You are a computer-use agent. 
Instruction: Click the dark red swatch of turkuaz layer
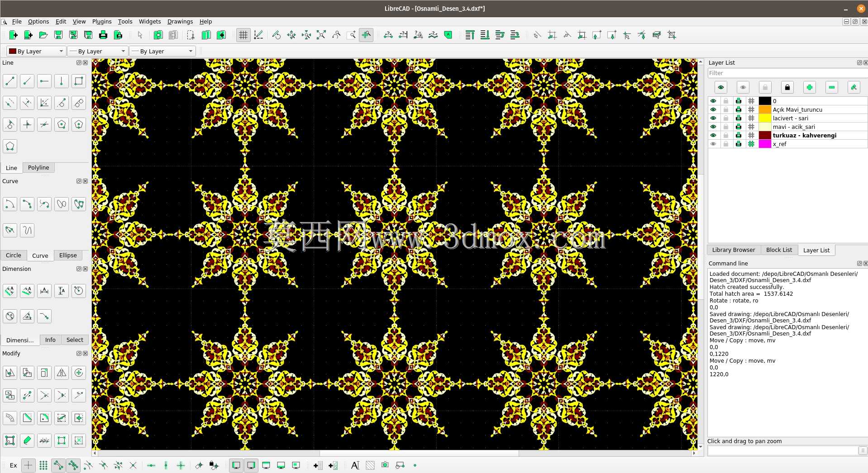tap(765, 135)
